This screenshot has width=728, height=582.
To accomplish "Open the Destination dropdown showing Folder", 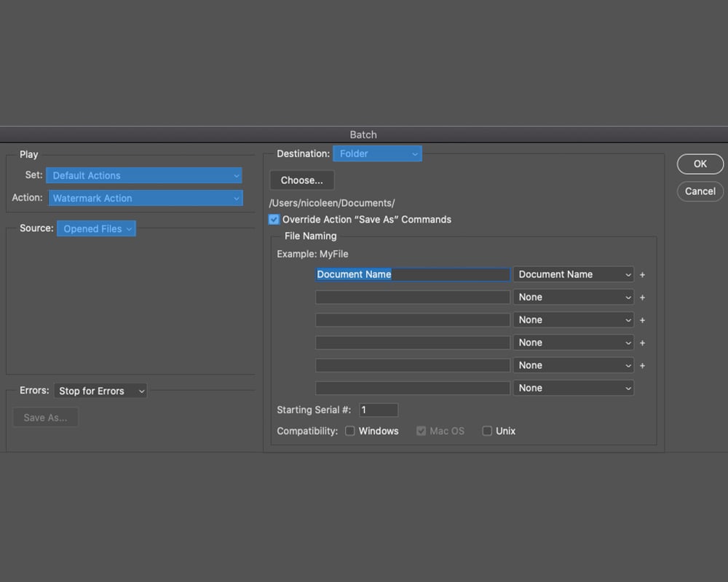I will pos(377,154).
